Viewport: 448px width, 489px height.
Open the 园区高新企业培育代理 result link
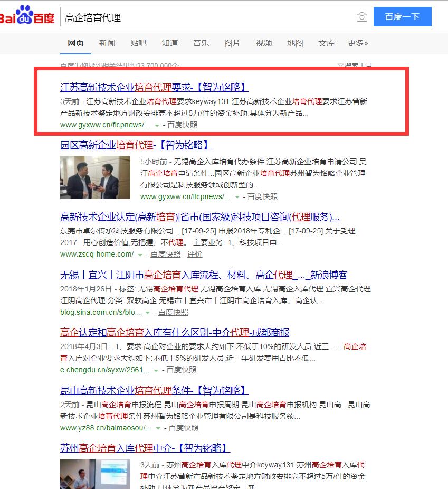tap(136, 145)
